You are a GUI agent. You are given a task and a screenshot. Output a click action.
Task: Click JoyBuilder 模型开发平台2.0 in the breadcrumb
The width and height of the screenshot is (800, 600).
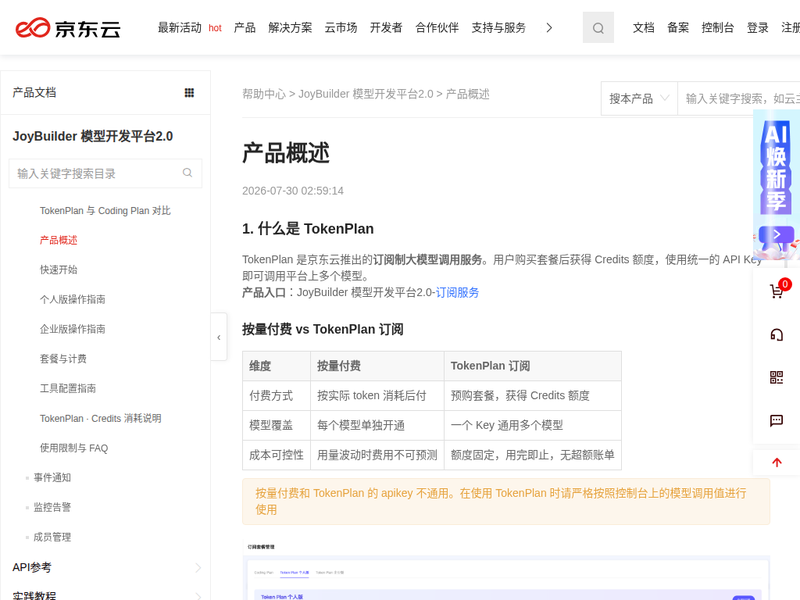pyautogui.click(x=366, y=94)
